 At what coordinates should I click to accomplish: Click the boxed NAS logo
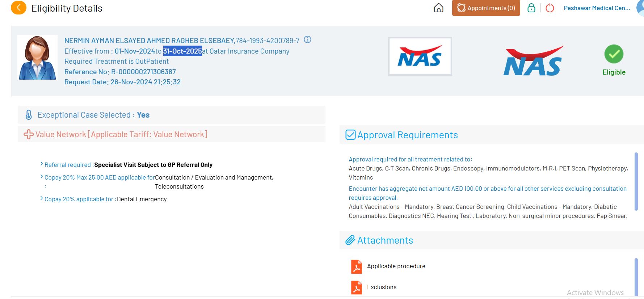click(x=420, y=56)
